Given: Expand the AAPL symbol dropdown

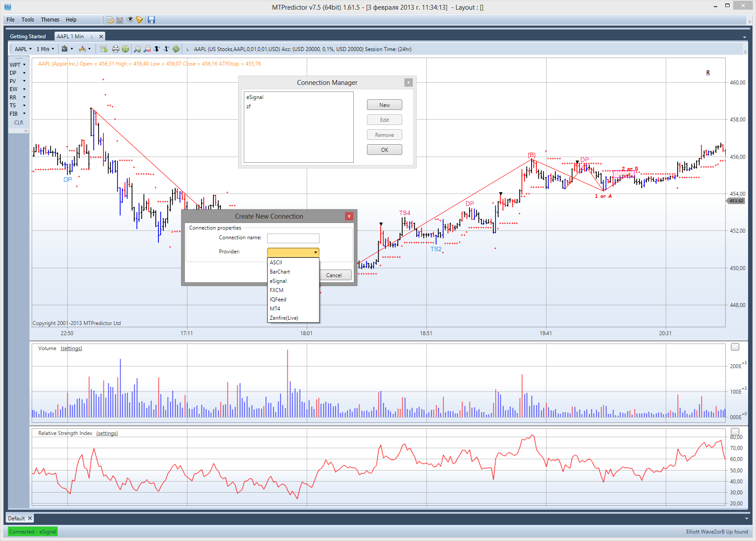Looking at the screenshot, I should click(x=30, y=49).
